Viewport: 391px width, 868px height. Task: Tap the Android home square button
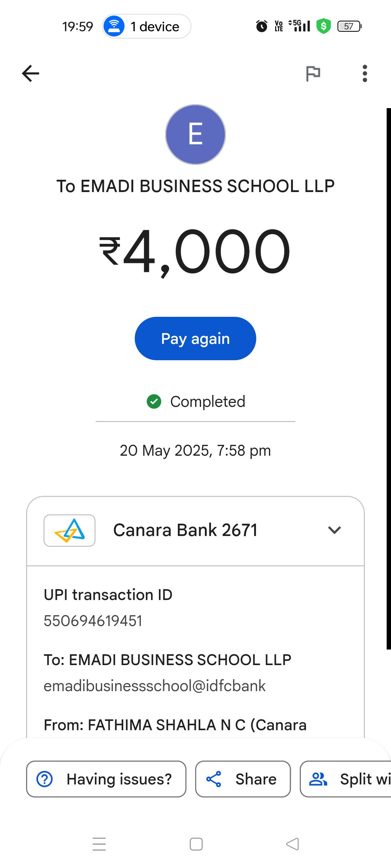point(196,844)
